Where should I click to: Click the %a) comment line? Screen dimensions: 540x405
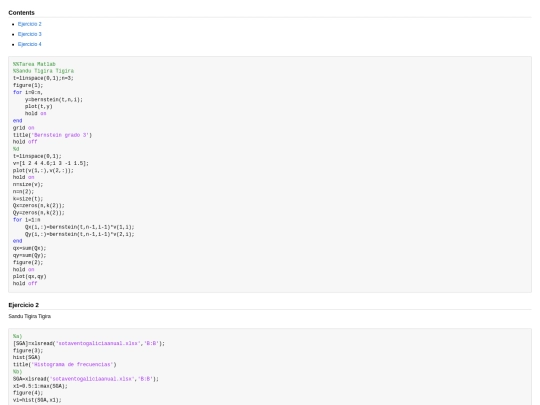pos(17,336)
